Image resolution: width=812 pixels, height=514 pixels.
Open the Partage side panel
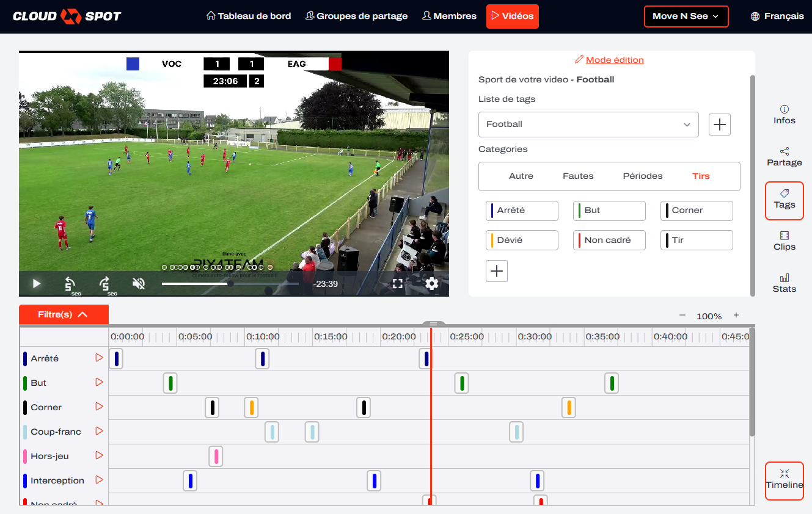[784, 156]
